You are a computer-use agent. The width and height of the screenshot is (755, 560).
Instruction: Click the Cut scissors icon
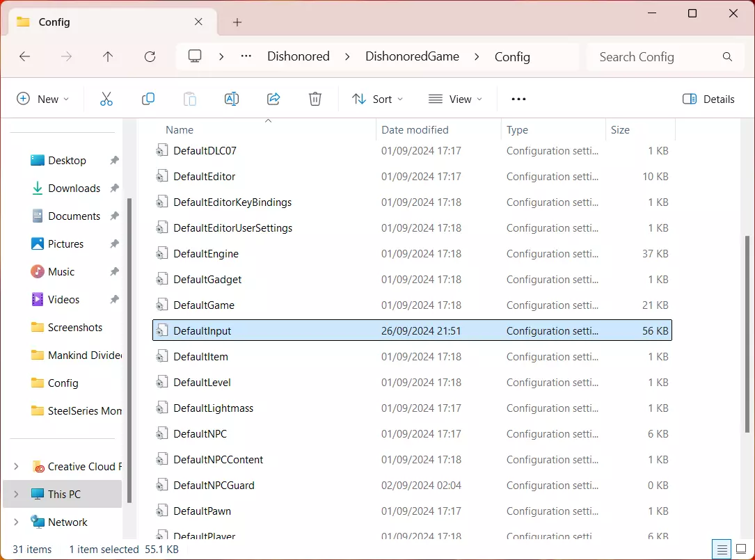tap(106, 99)
